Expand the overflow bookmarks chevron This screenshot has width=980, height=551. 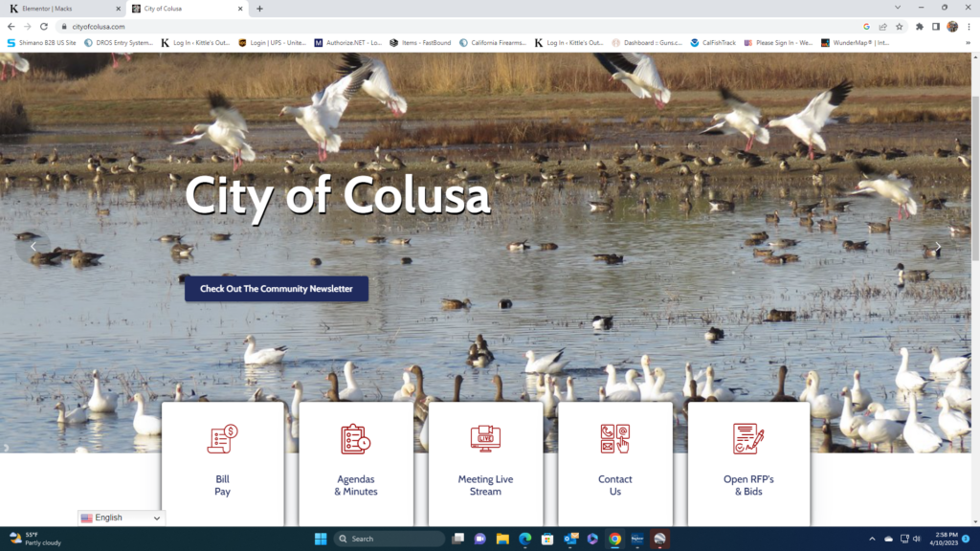[x=969, y=42]
